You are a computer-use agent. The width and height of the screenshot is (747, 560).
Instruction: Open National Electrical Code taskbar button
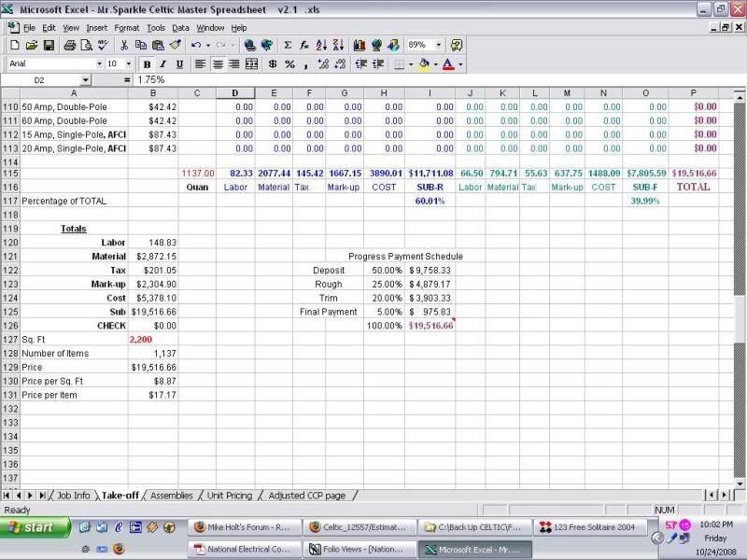pos(245,549)
